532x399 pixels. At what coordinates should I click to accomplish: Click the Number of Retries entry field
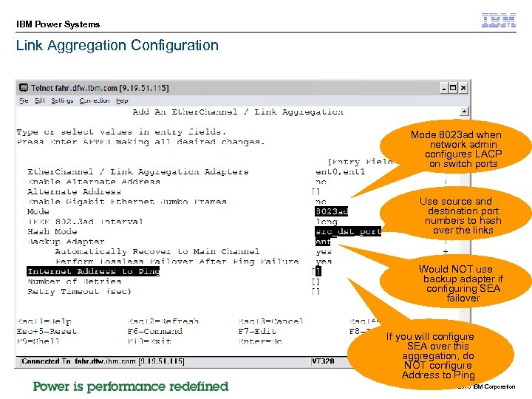(316, 282)
